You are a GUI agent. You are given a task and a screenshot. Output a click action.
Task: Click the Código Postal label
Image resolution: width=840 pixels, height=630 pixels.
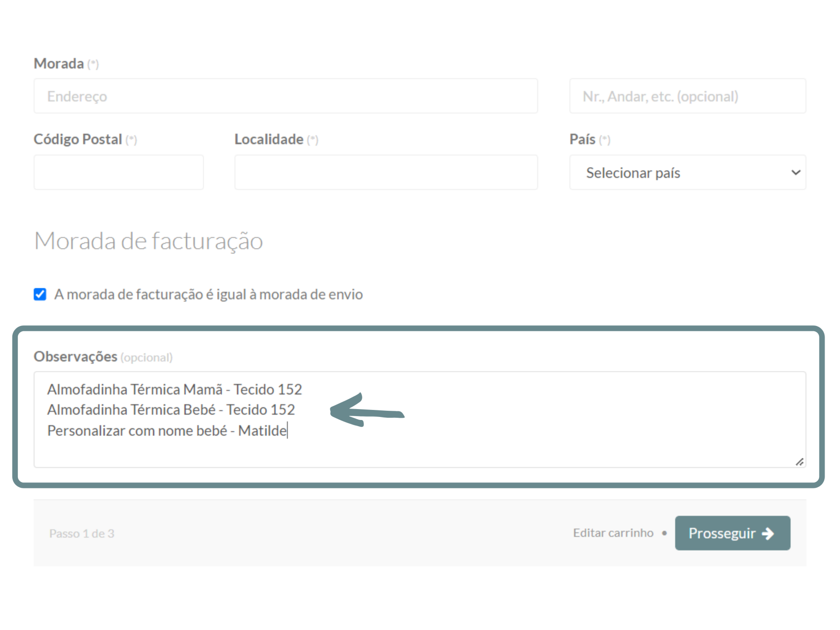tap(78, 140)
